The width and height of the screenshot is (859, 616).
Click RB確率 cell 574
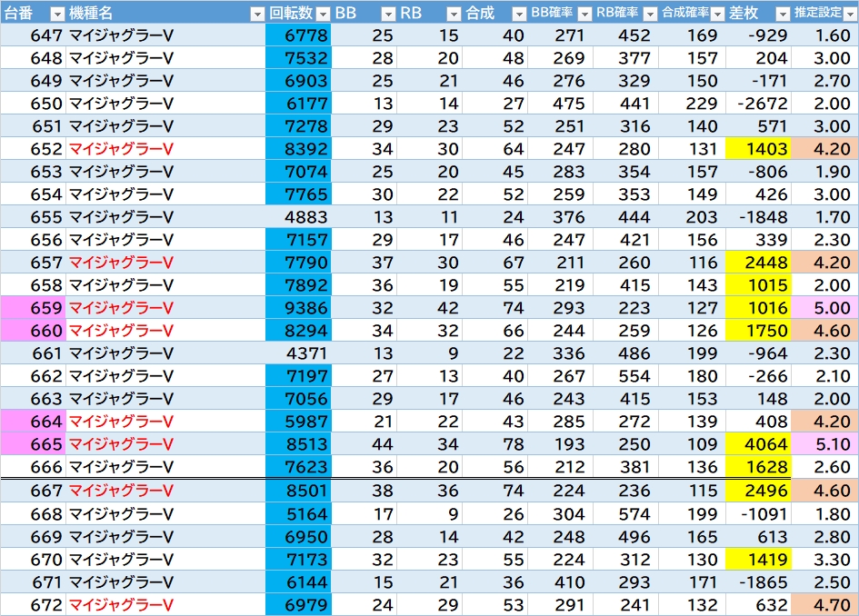pos(626,514)
